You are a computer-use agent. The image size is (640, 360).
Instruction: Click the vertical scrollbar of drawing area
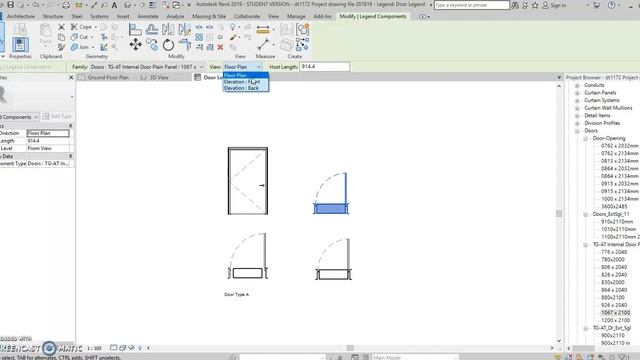coord(559,213)
